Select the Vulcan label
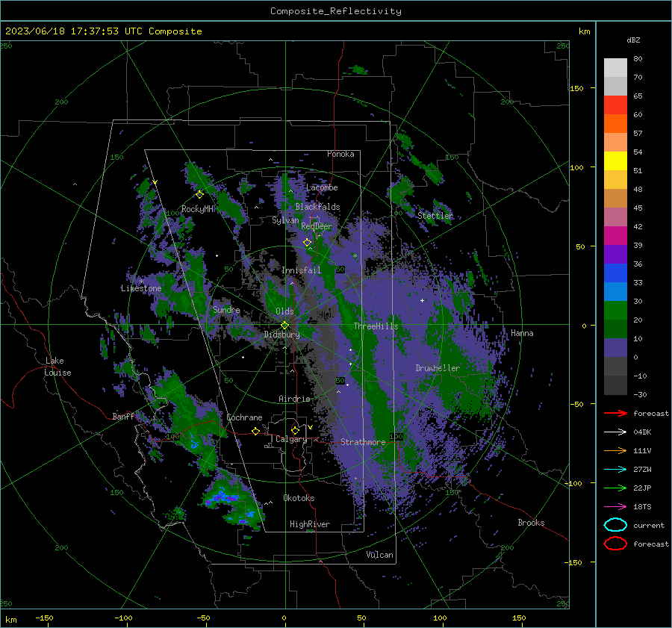The height and width of the screenshot is (628, 672). coord(380,555)
